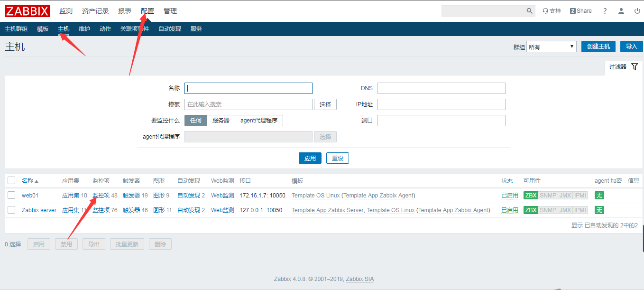Click web01 ZBX availability badge
The height and width of the screenshot is (290, 644).
point(531,196)
